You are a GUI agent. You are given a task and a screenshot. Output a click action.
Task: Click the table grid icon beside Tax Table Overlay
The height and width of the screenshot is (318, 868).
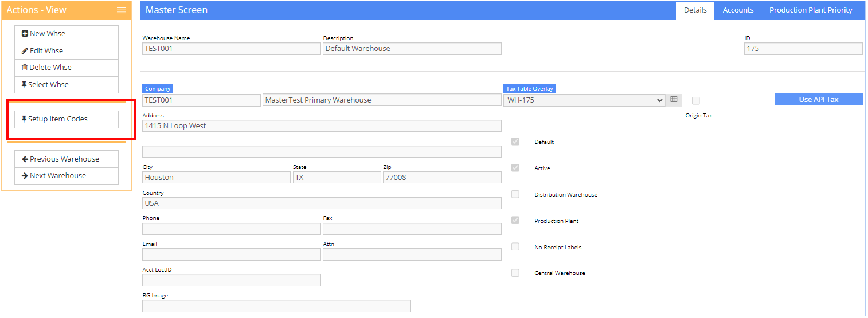click(674, 100)
